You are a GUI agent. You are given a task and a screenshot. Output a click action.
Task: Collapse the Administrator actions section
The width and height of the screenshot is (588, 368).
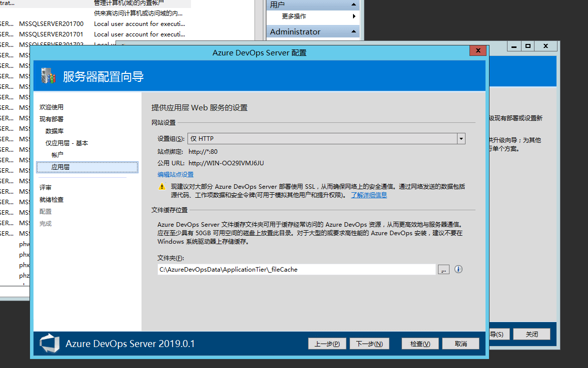pos(354,31)
